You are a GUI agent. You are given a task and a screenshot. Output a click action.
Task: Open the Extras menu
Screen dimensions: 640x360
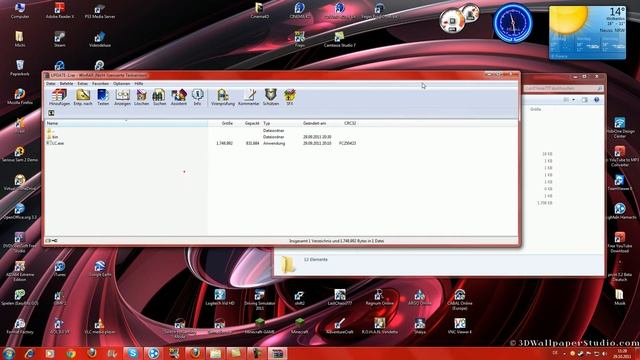tap(82, 84)
